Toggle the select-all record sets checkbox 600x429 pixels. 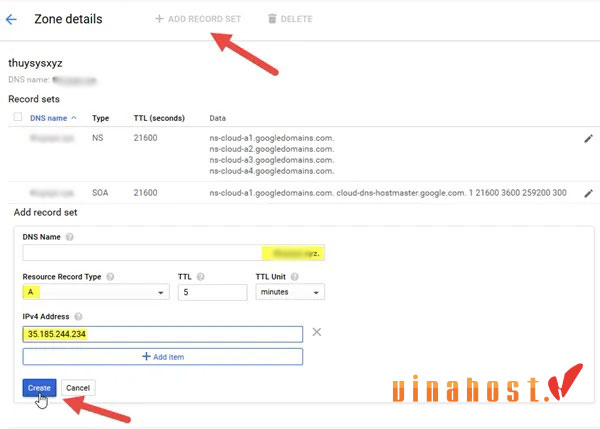(17, 117)
